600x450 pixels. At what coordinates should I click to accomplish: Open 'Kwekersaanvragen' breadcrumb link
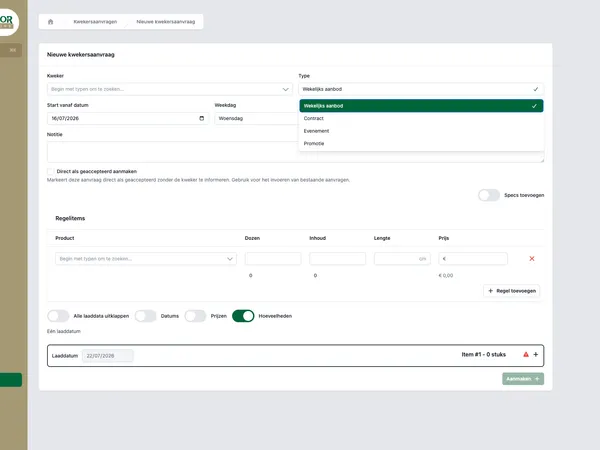click(x=95, y=22)
